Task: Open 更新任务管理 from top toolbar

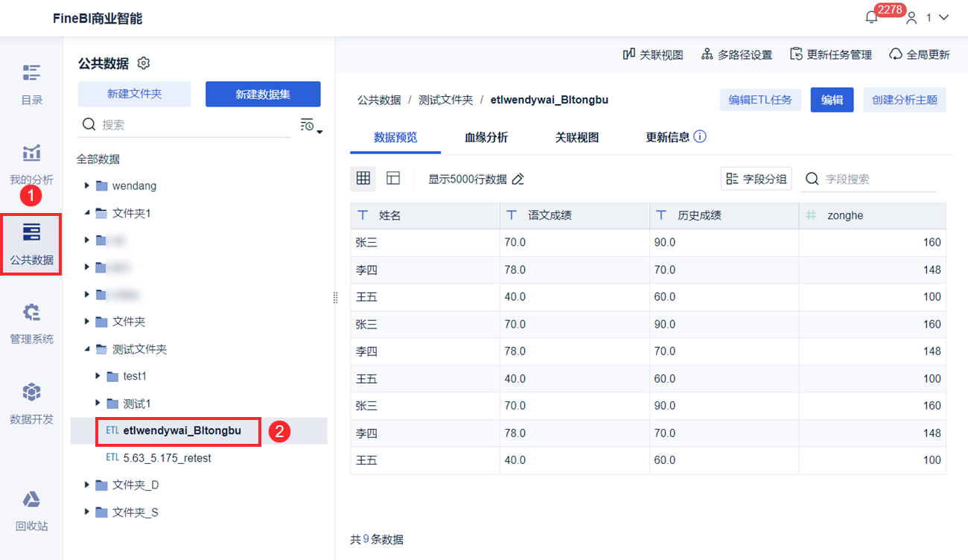Action: (x=831, y=54)
